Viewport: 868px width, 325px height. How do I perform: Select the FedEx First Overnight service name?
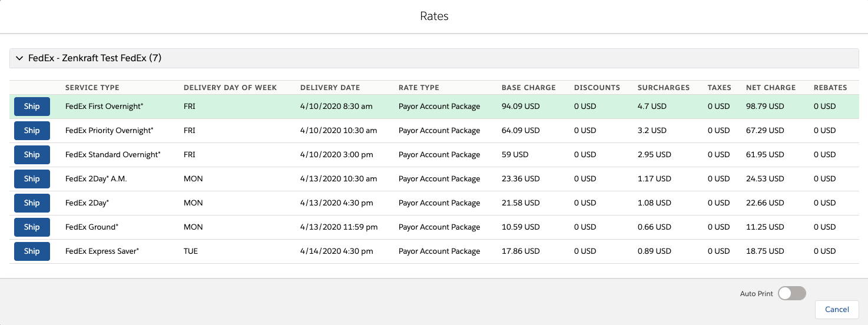click(x=104, y=107)
